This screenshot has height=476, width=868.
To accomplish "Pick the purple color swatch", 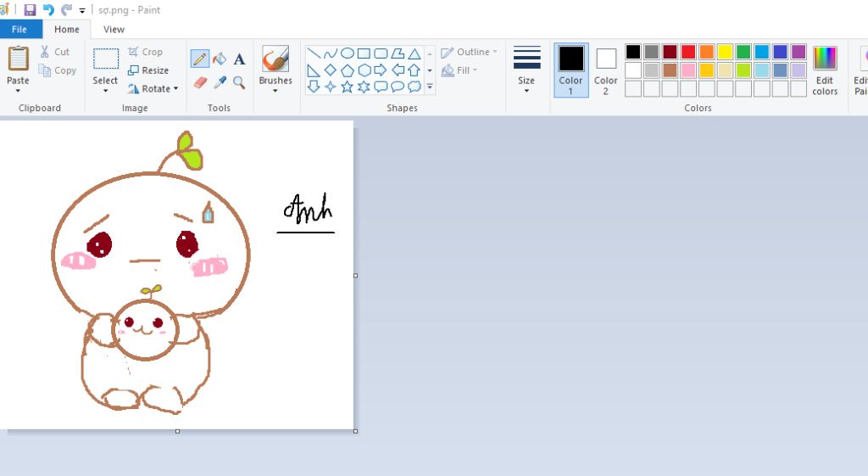I will point(798,52).
